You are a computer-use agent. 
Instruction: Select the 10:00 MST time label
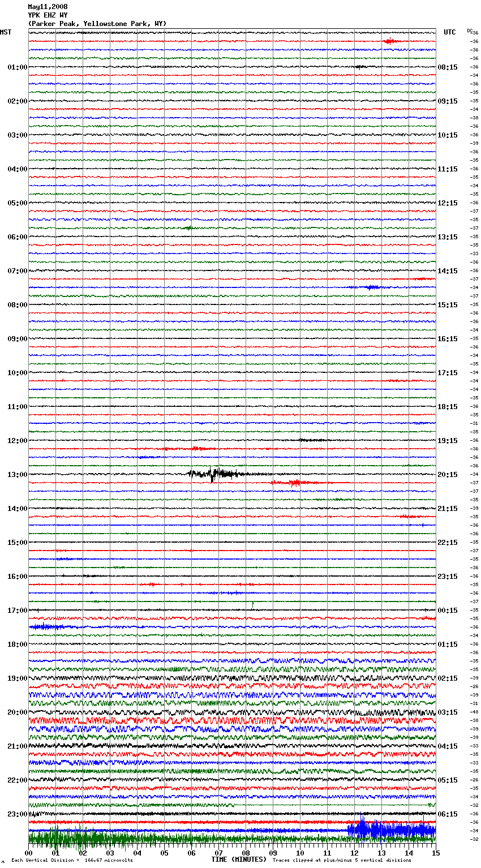(18, 373)
